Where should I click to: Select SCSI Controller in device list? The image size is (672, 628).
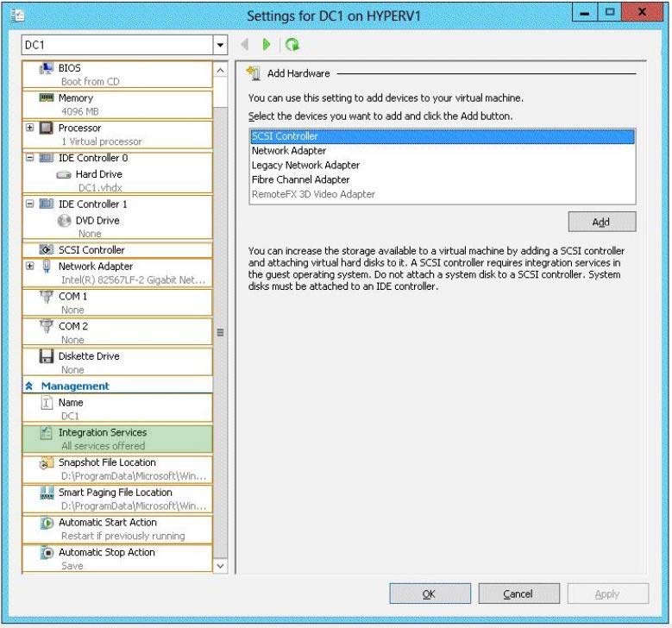[443, 136]
